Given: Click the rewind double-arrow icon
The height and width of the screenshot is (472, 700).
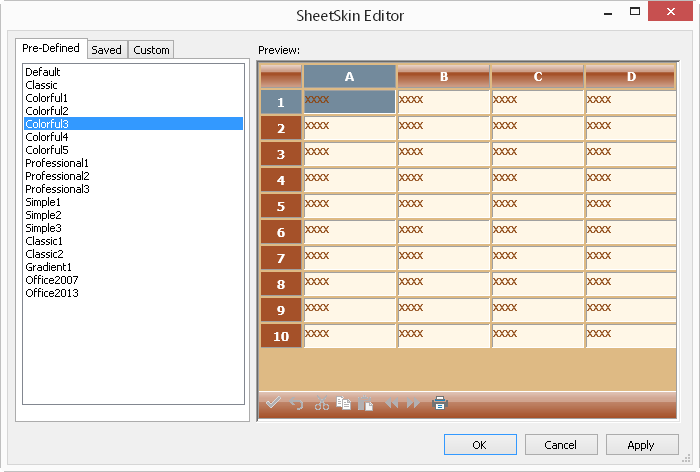Looking at the screenshot, I should click(392, 403).
